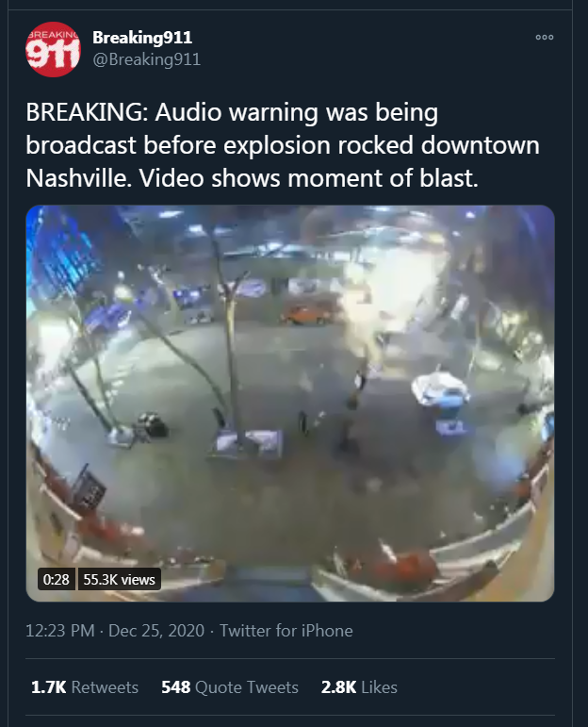Screen dimensions: 588x727
Task: Open the 12:23 PM timestamp link
Action: coord(60,631)
